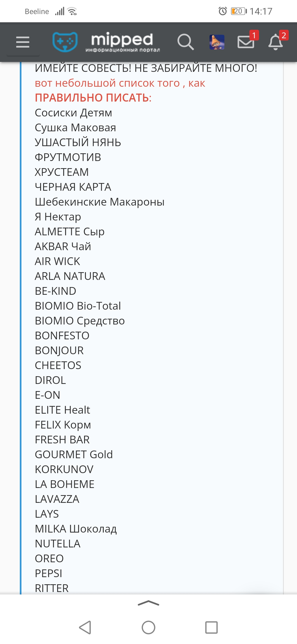The width and height of the screenshot is (297, 644).
Task: Tap the Android recent apps square
Action: click(x=211, y=627)
